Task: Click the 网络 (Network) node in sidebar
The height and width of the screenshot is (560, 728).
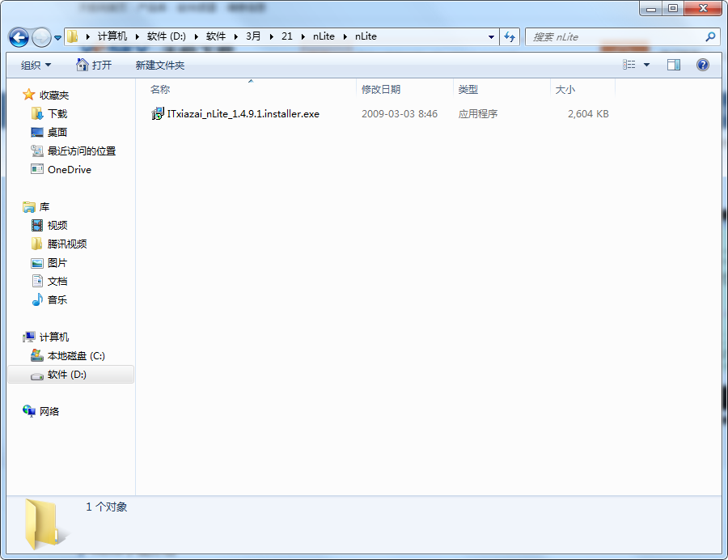Action: coord(50,411)
